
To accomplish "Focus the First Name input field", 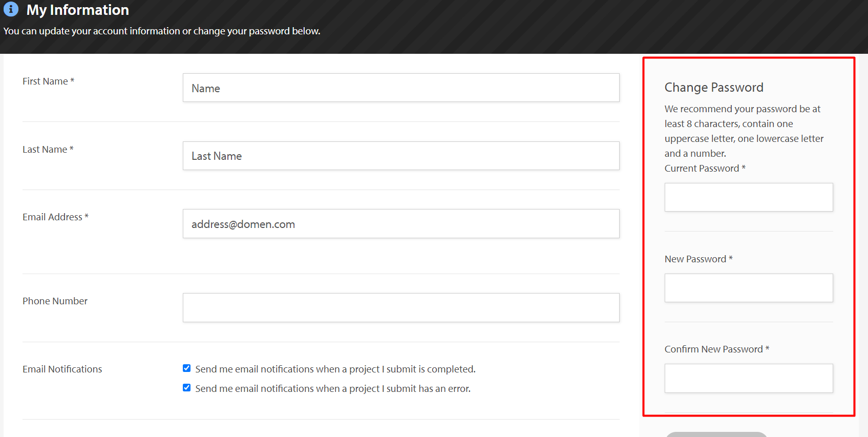I will pos(401,88).
